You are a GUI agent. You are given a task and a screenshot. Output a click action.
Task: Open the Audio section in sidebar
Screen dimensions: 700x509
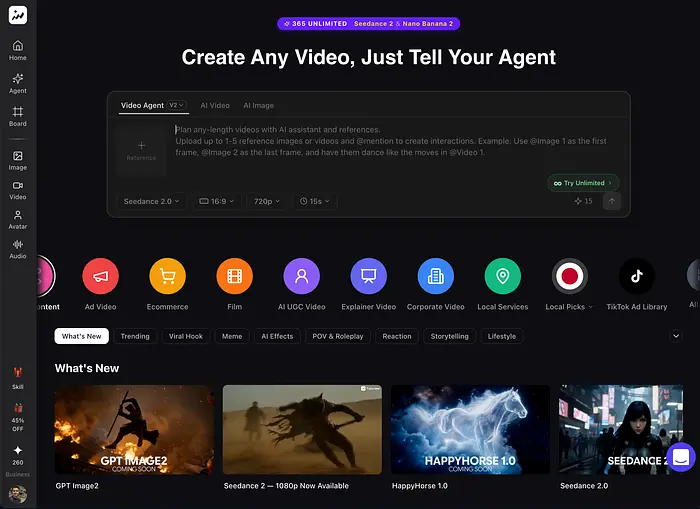[18, 248]
